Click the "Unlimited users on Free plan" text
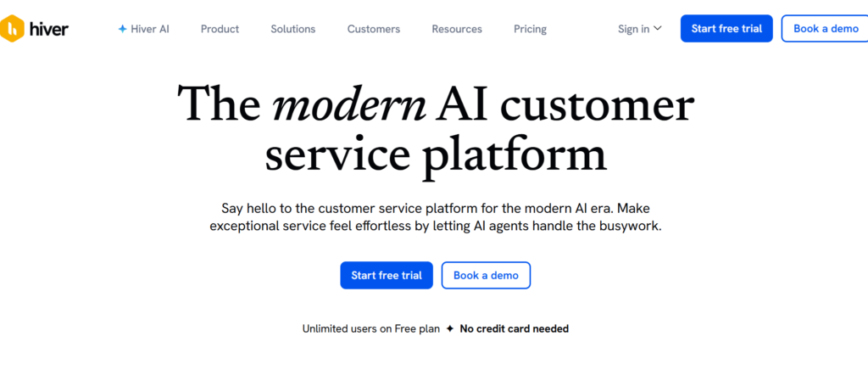Viewport: 868px width, 387px height. (370, 328)
